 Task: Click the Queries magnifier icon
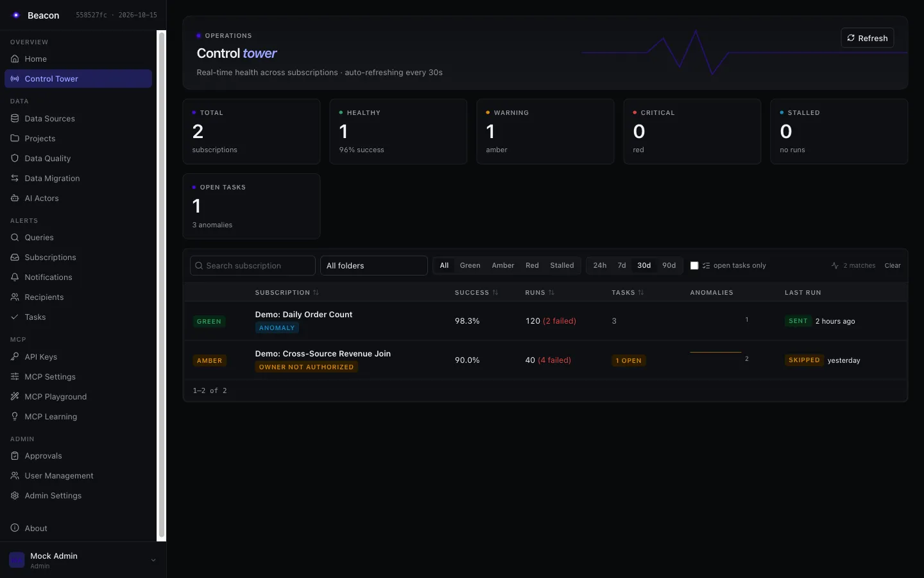pyautogui.click(x=15, y=238)
